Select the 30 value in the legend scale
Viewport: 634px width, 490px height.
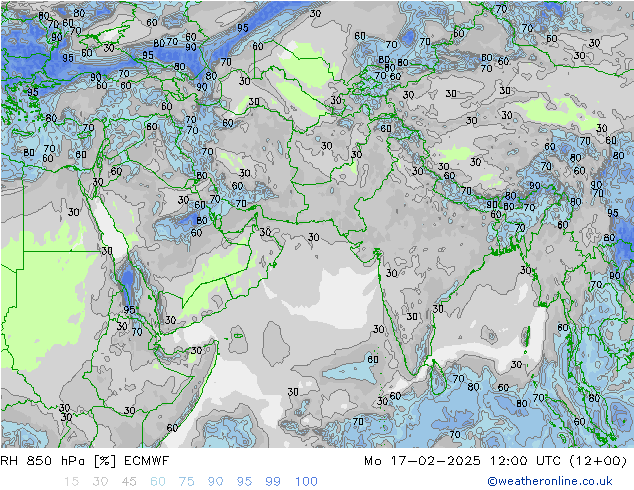100,481
